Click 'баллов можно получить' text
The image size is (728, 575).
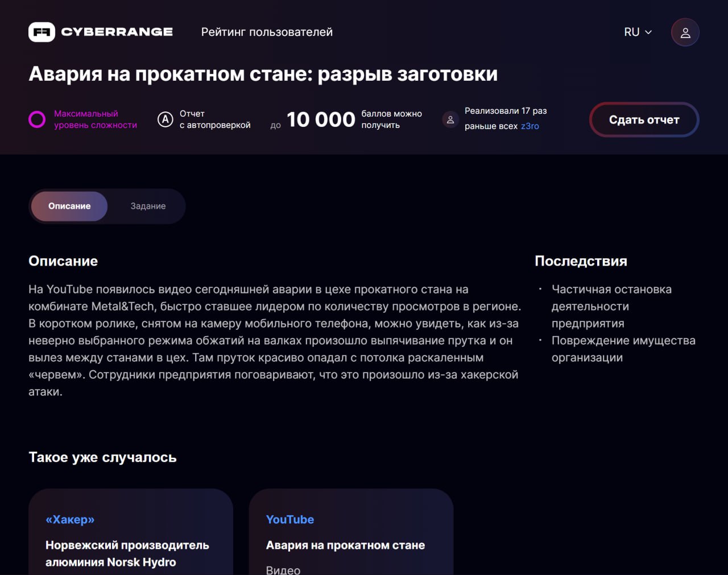tap(392, 119)
